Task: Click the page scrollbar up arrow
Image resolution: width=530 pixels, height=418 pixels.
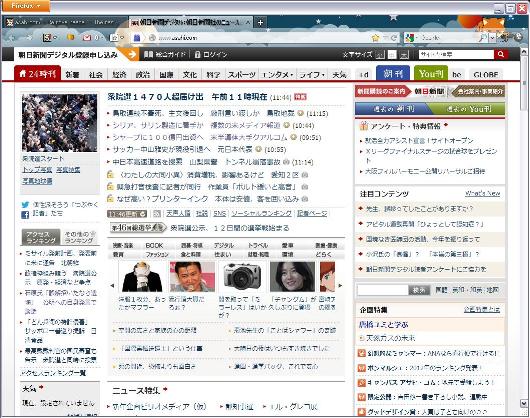Action: (x=524, y=51)
